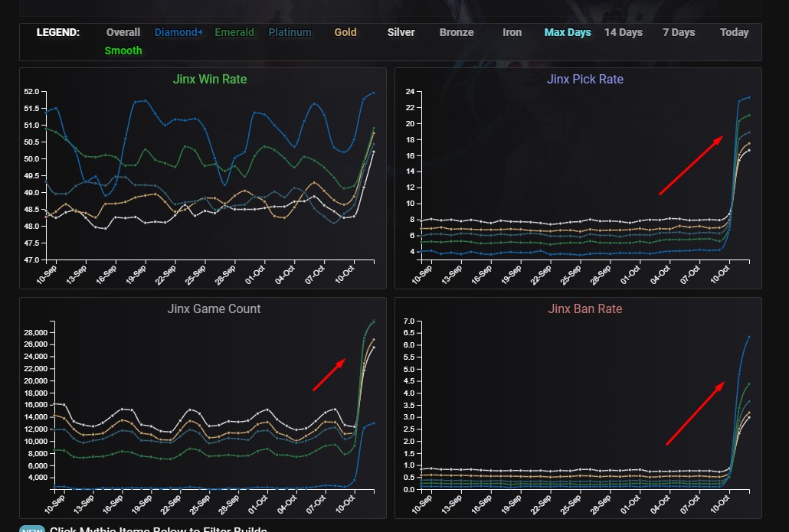Switch the time range to 14 Days
This screenshot has height=532, width=789.
click(623, 32)
